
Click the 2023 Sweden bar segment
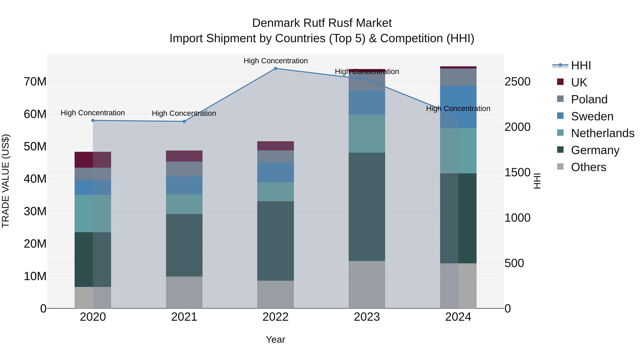367,102
